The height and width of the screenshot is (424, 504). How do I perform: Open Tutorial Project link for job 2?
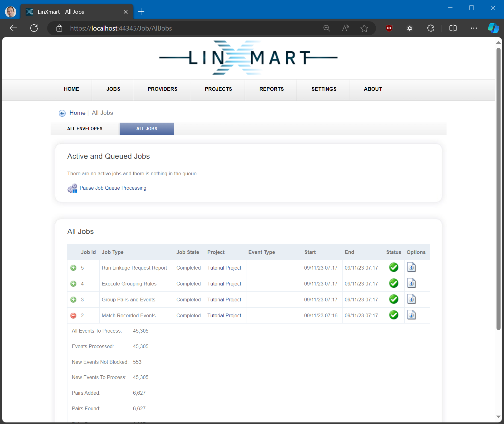pyautogui.click(x=224, y=316)
